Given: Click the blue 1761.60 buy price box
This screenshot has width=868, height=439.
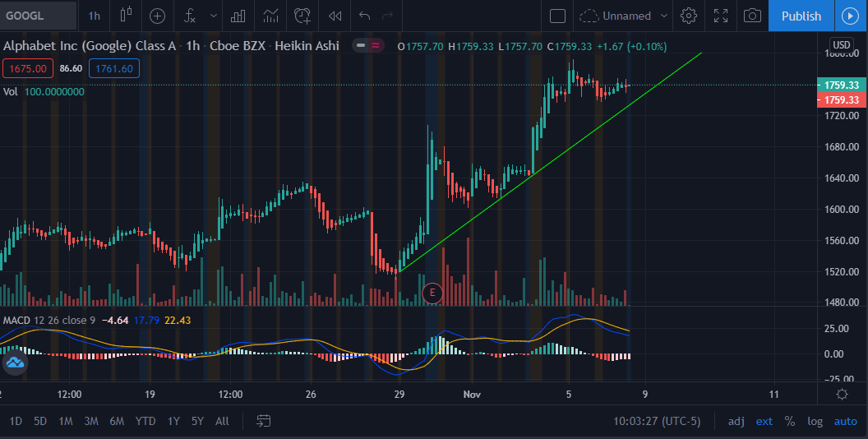Looking at the screenshot, I should (114, 69).
